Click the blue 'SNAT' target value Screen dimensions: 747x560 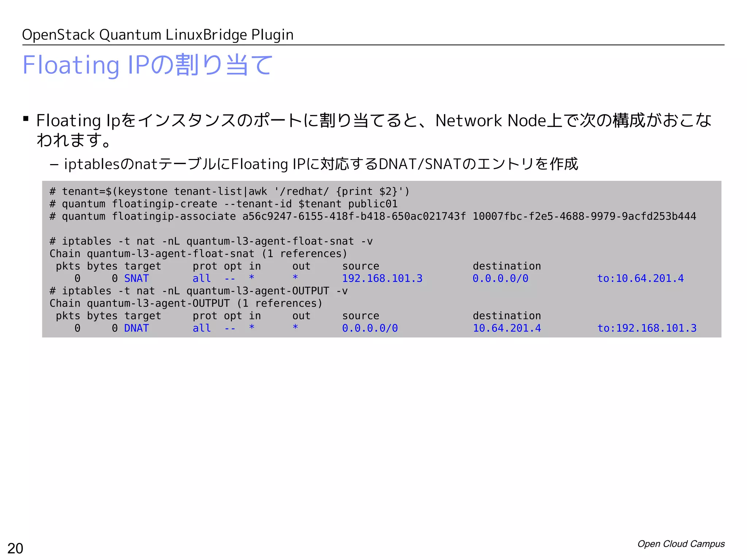[x=136, y=279]
